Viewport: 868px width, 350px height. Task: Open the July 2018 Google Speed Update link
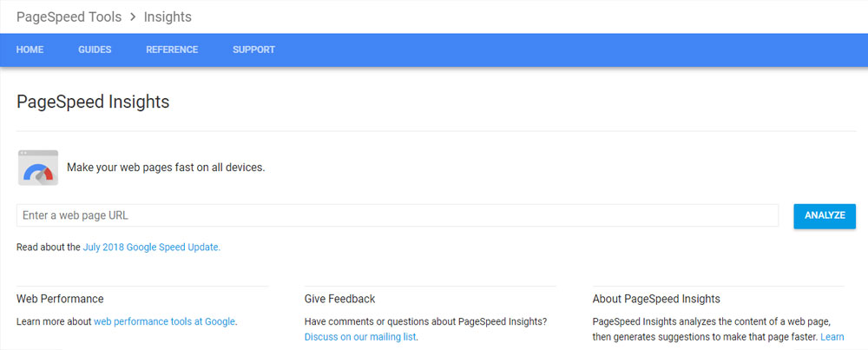151,248
